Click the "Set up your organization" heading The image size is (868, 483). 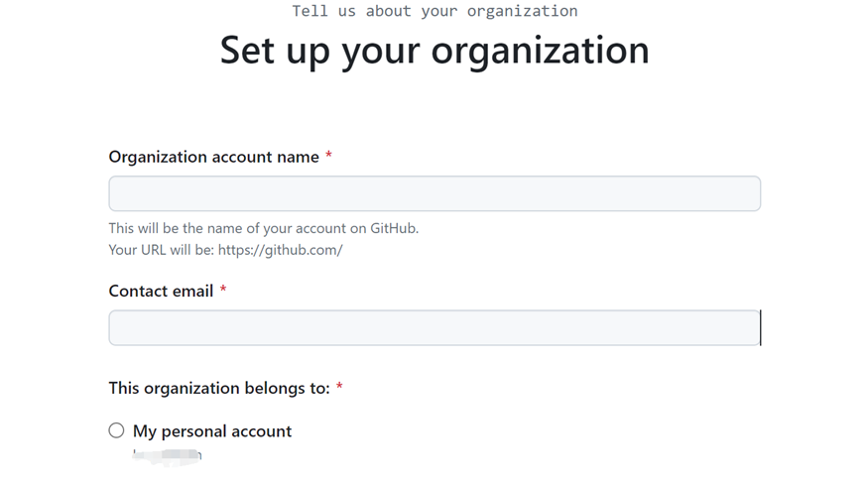click(x=434, y=51)
